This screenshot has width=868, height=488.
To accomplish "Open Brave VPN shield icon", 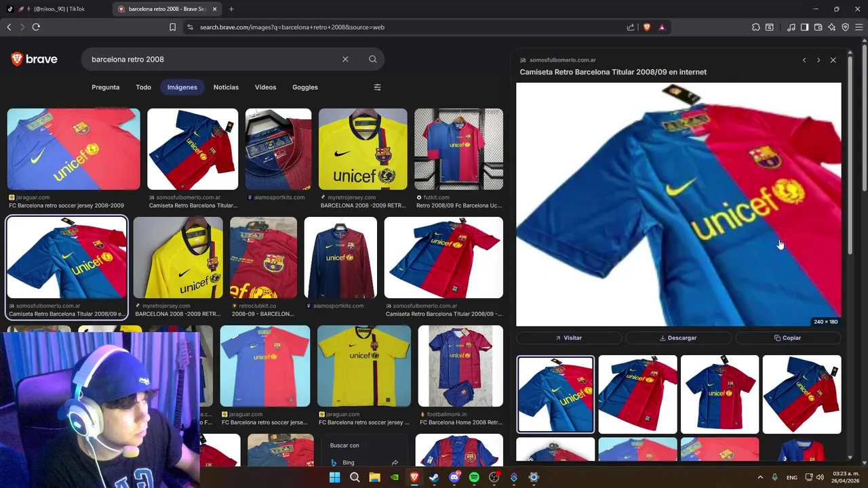I will point(845,27).
